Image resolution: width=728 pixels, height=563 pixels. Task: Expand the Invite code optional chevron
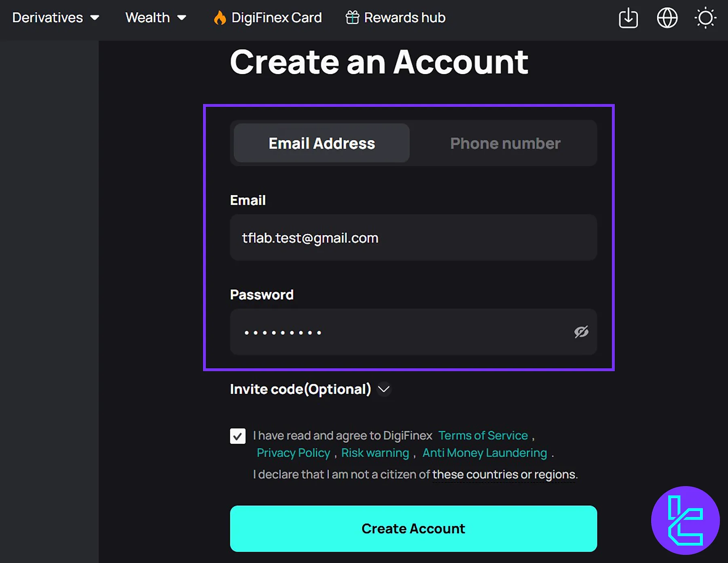click(383, 389)
